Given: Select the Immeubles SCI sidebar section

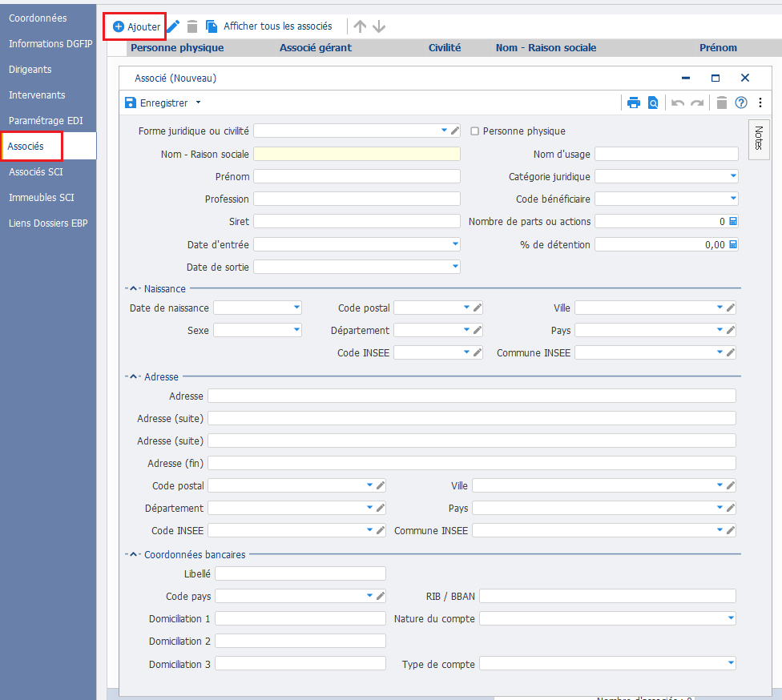Looking at the screenshot, I should [42, 198].
